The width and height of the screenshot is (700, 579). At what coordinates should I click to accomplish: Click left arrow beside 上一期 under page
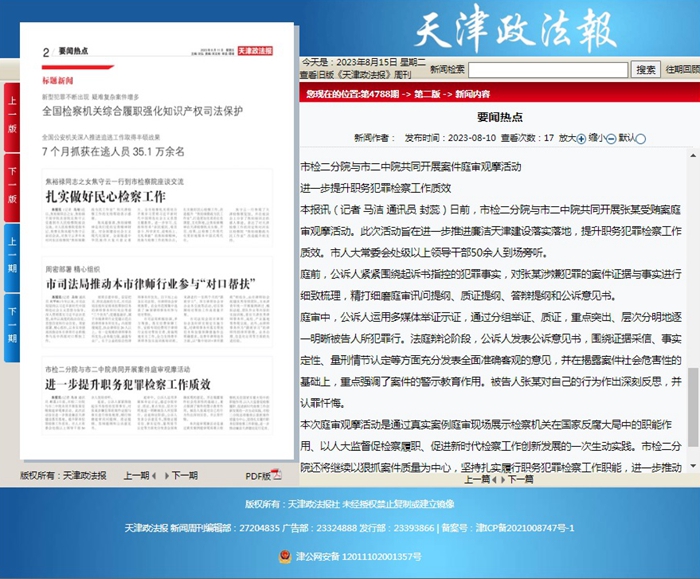(154, 476)
